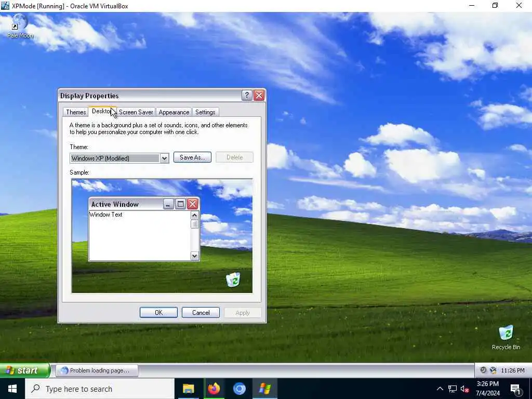Minimize the VirtualBox XPMode window
Screen dimensions: 532x399
(472, 5)
